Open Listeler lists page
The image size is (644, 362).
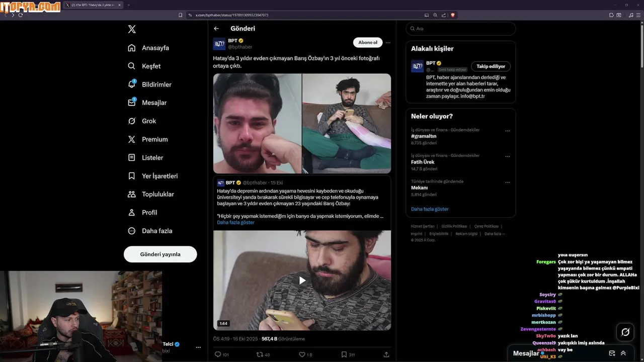pyautogui.click(x=145, y=157)
